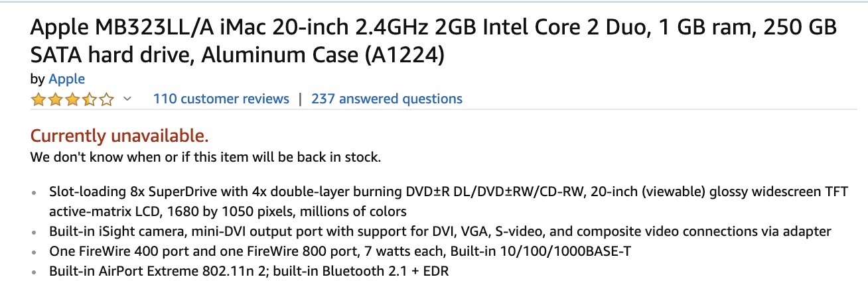Click the bullet dot beside the SuperDrive line
The width and height of the screenshot is (868, 281).
[x=35, y=193]
